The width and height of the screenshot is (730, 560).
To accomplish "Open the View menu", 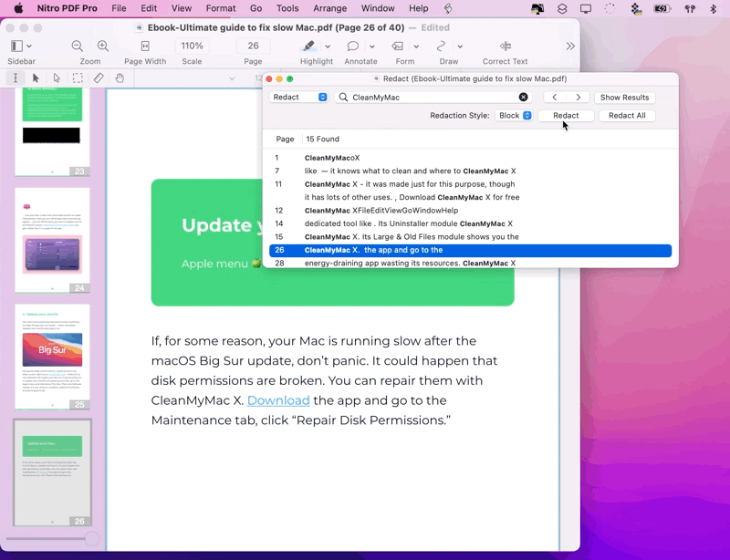I will [x=181, y=8].
